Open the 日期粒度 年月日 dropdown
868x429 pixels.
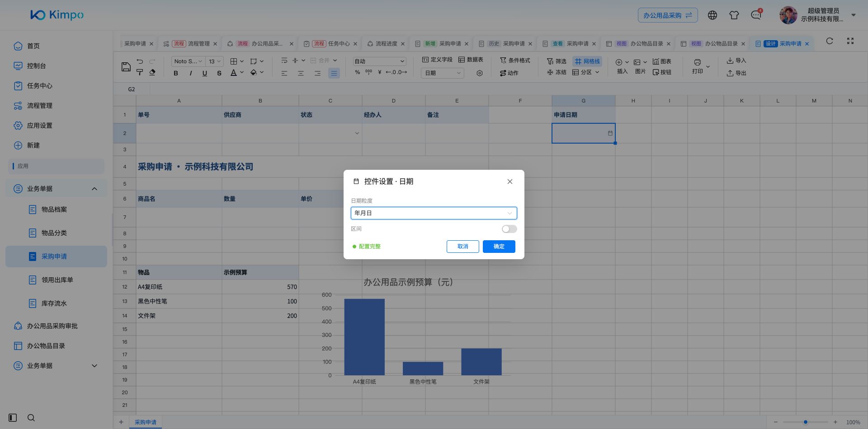434,213
